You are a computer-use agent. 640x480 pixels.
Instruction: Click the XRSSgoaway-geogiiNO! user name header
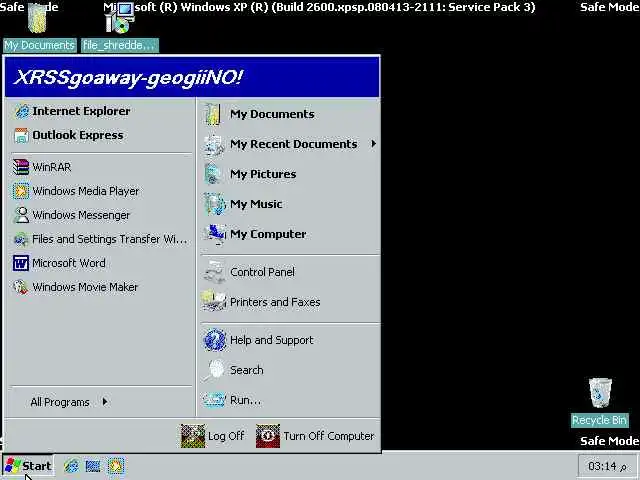[x=128, y=77]
